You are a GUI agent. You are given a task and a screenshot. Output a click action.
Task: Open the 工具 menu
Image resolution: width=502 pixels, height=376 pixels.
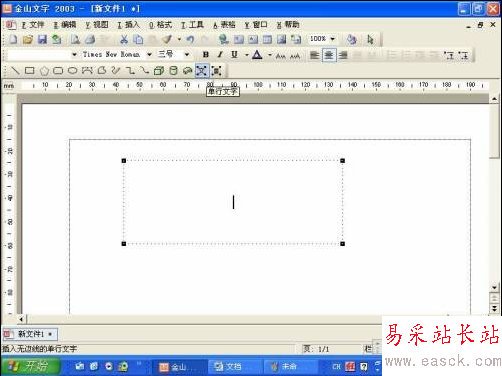(192, 25)
